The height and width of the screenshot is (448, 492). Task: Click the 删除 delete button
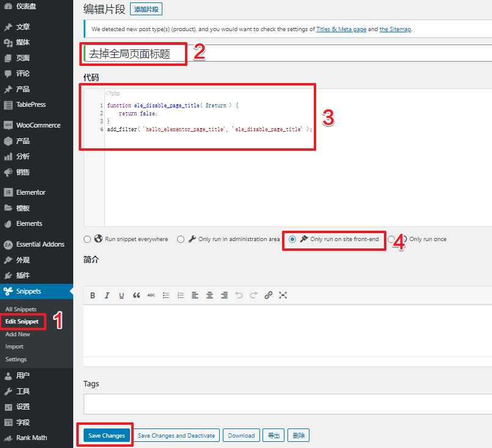point(298,435)
